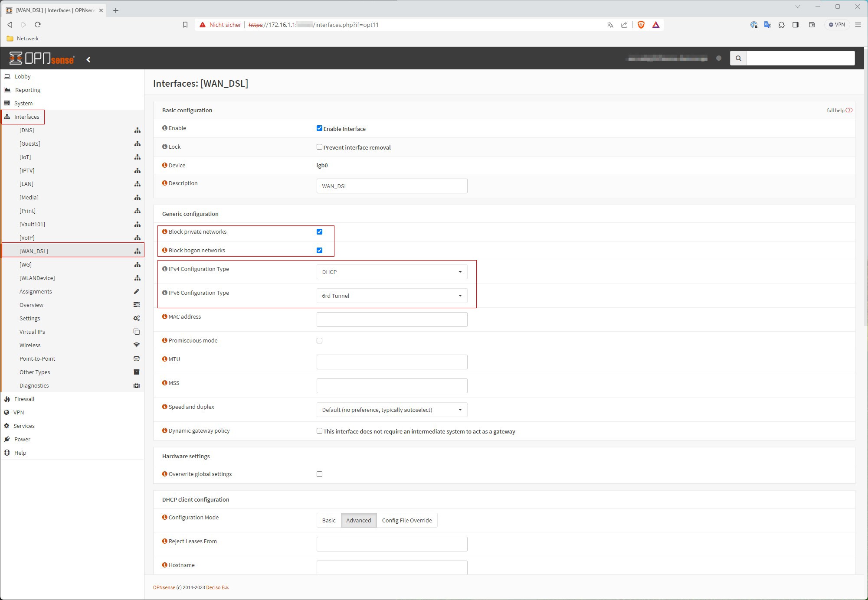Screen dimensions: 868x600
Task: Click the Virtual IPs icon
Action: 137,332
